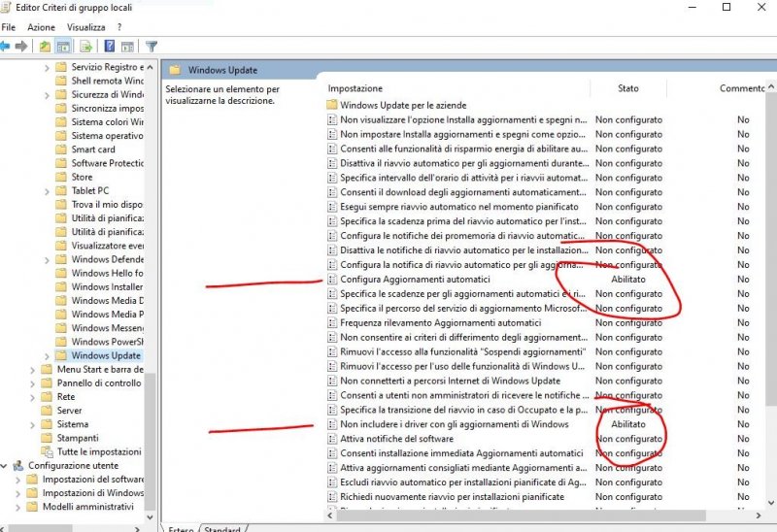The height and width of the screenshot is (532, 777).
Task: Select Impostazioni del software under Configurazione utente
Action: pos(93,479)
